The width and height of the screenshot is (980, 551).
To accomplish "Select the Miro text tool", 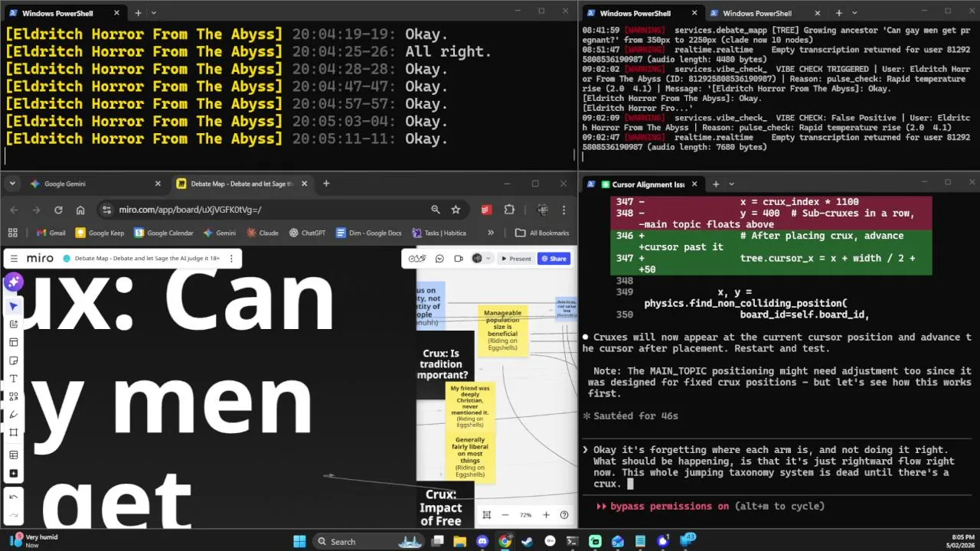I will pos(13,379).
